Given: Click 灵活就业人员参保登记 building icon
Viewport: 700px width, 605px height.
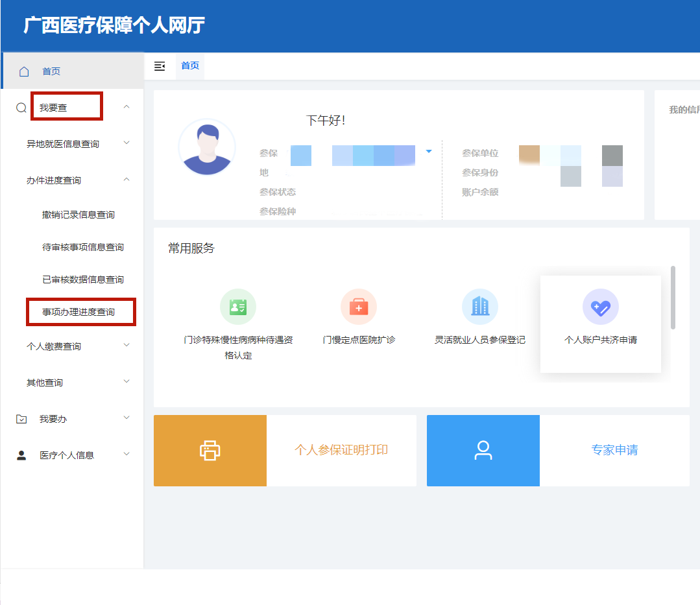Looking at the screenshot, I should 480,307.
